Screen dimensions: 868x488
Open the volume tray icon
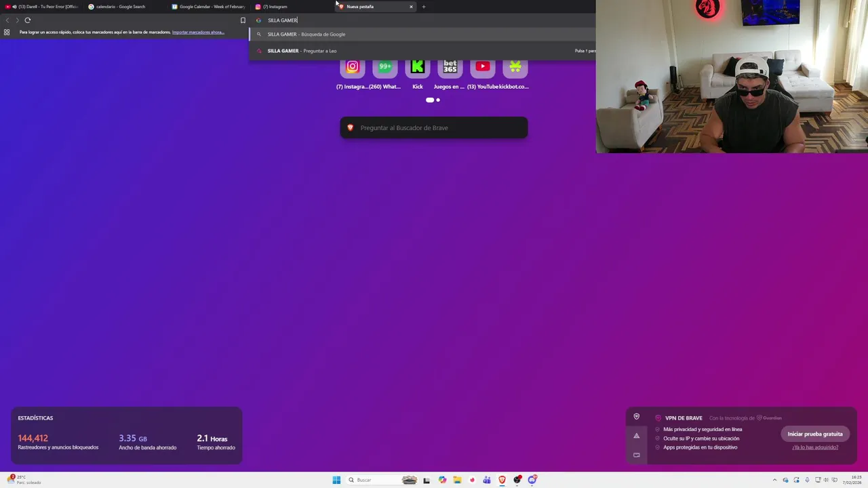(826, 480)
